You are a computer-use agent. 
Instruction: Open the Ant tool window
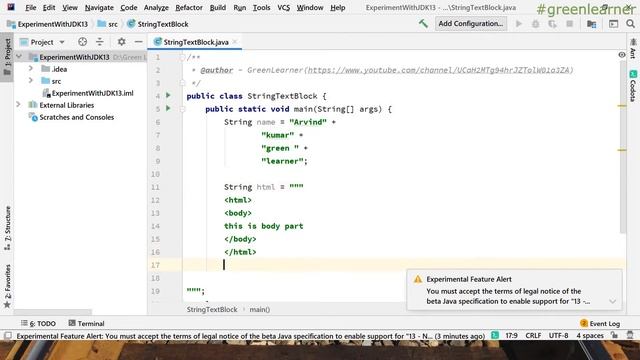point(633,48)
